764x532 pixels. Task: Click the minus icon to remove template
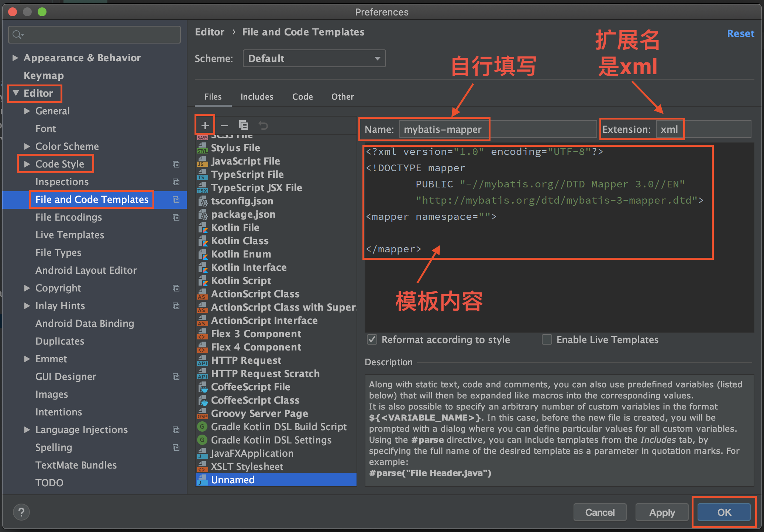click(224, 125)
